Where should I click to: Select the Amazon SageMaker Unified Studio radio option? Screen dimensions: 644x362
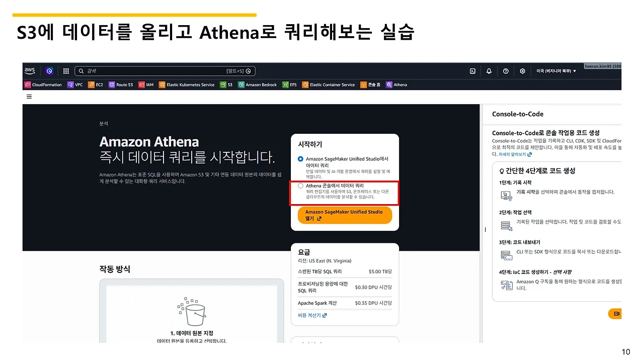pyautogui.click(x=300, y=159)
